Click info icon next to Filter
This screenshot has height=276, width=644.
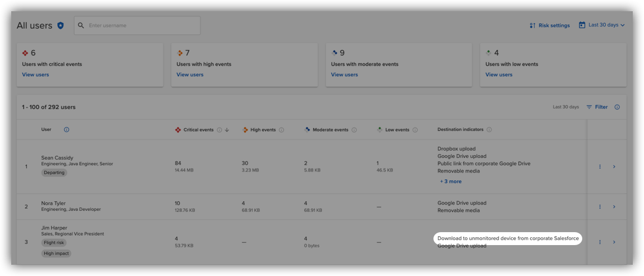pyautogui.click(x=617, y=107)
